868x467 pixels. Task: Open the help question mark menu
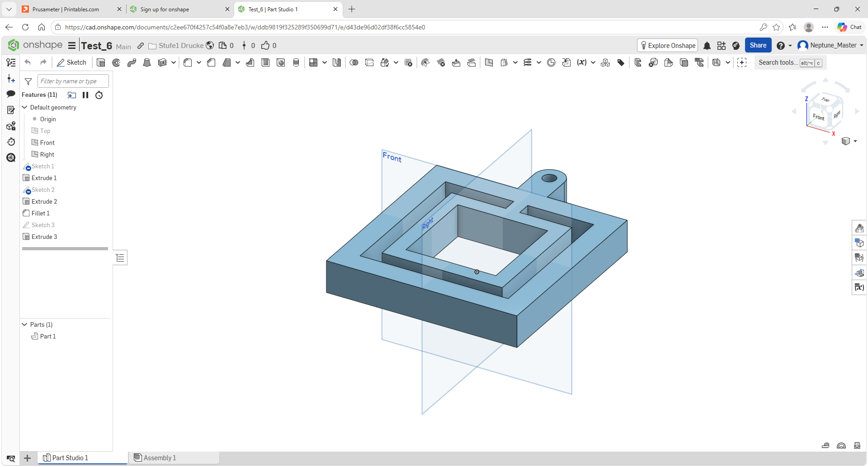coord(784,46)
